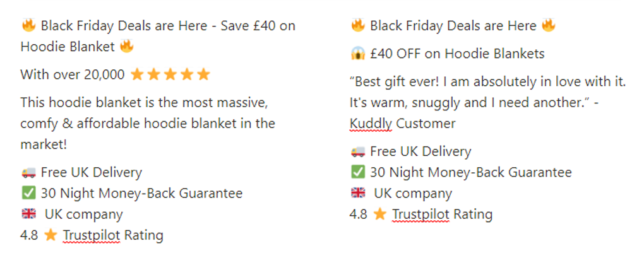The width and height of the screenshot is (644, 258).
Task: Click the green checkmark emoji in left column
Action: 28,193
